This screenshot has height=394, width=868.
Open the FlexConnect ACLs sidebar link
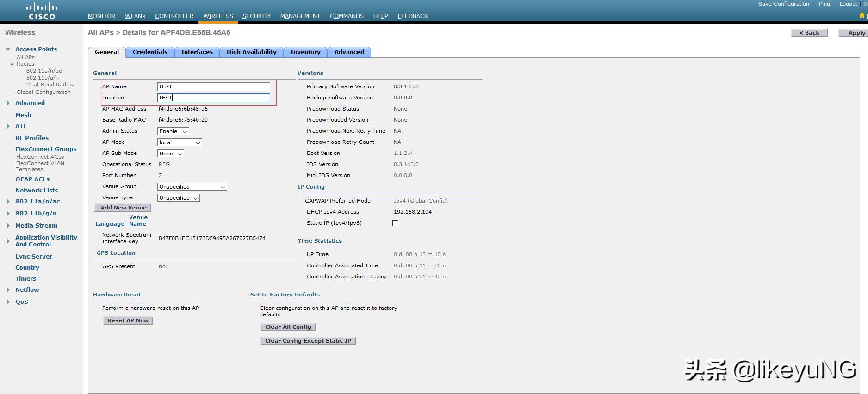[40, 157]
